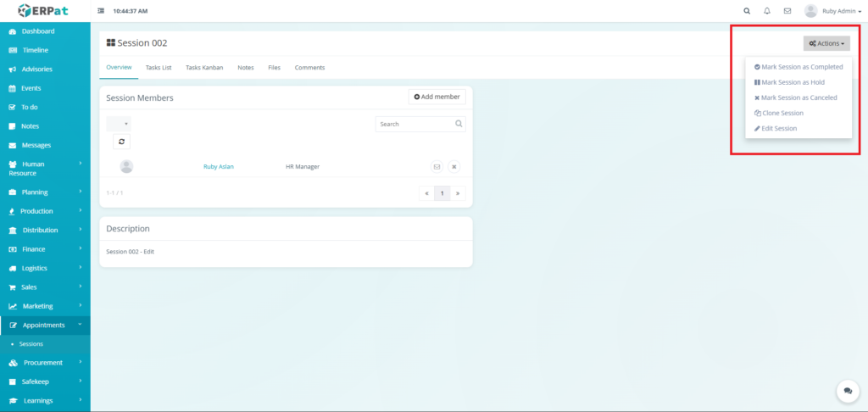Click the refresh icon in Session Members

point(121,142)
